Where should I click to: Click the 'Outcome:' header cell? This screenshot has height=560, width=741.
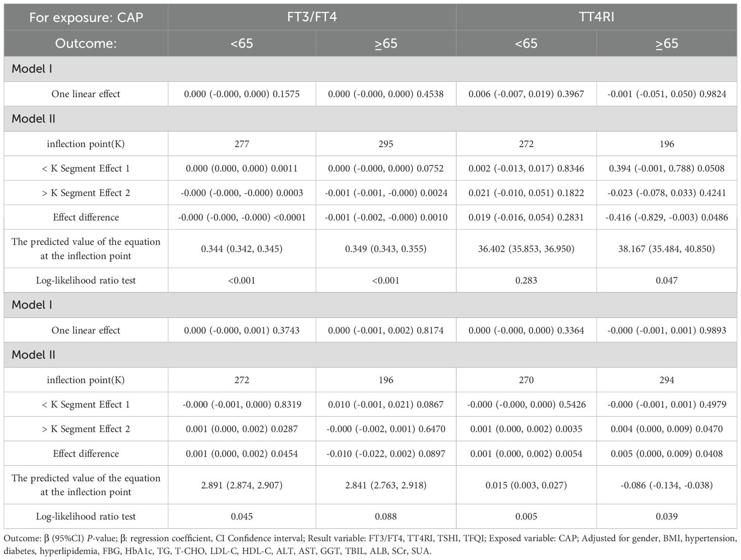pos(86,43)
